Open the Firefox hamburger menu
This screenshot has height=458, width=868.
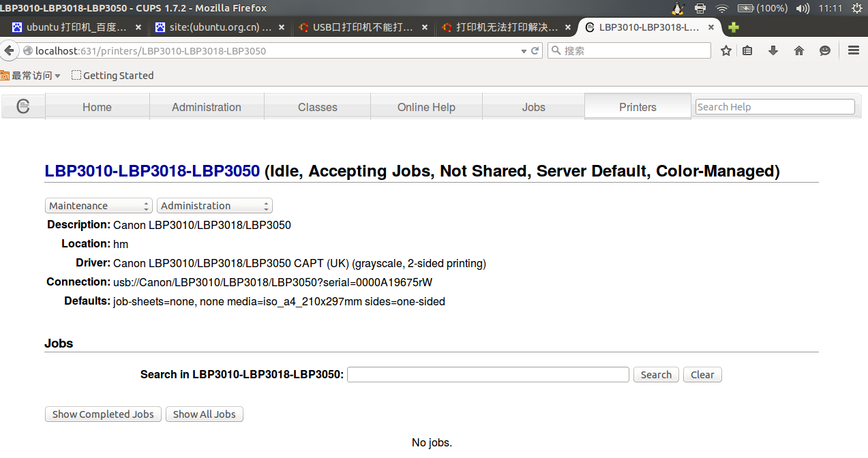pos(853,50)
